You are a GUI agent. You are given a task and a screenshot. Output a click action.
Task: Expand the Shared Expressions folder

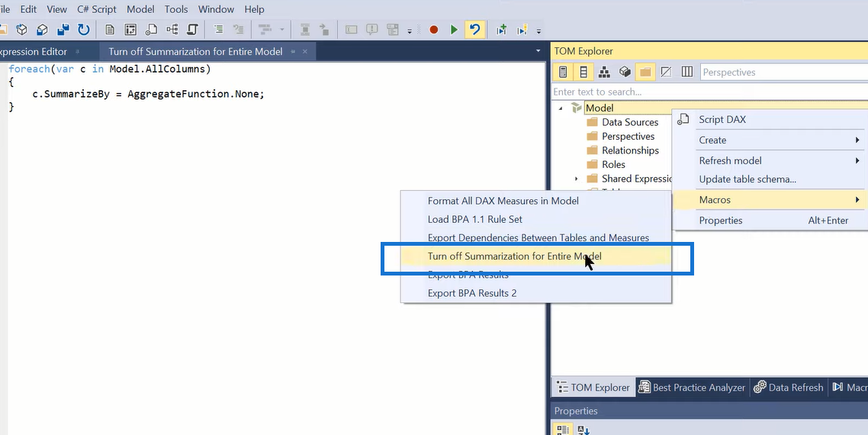577,179
